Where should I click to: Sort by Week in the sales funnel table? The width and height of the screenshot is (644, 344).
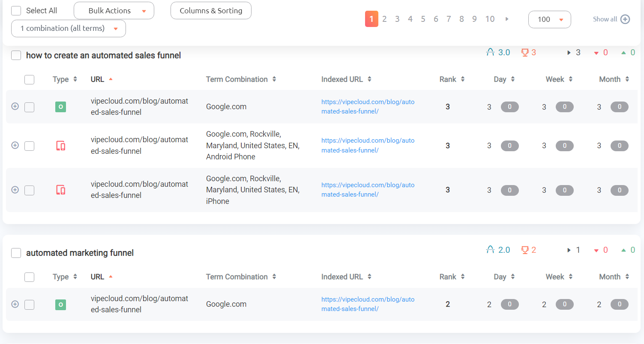coord(559,79)
